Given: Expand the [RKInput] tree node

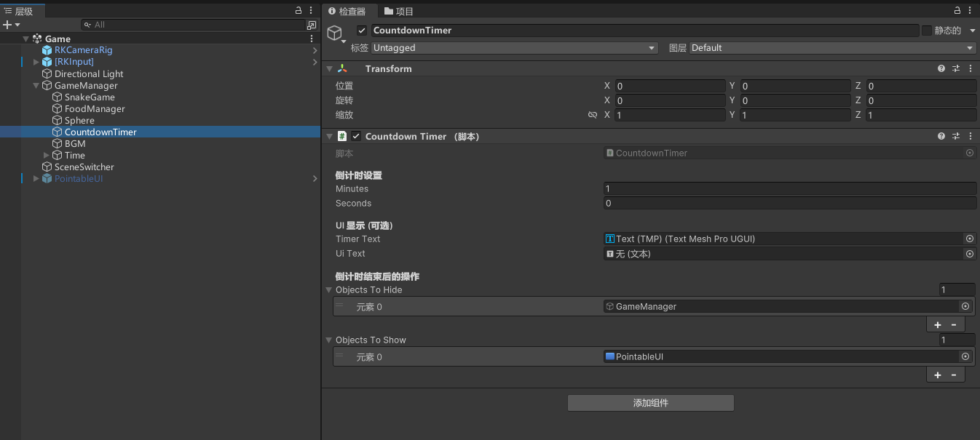Looking at the screenshot, I should [x=36, y=62].
